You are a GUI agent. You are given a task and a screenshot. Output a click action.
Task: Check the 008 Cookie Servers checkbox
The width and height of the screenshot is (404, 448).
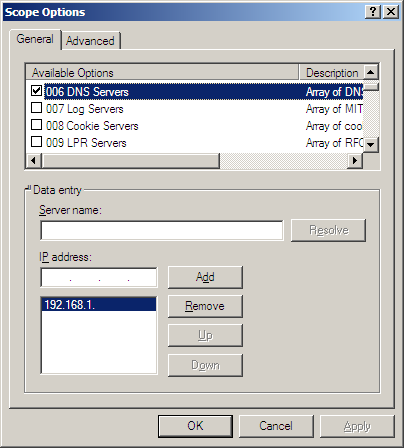point(36,125)
